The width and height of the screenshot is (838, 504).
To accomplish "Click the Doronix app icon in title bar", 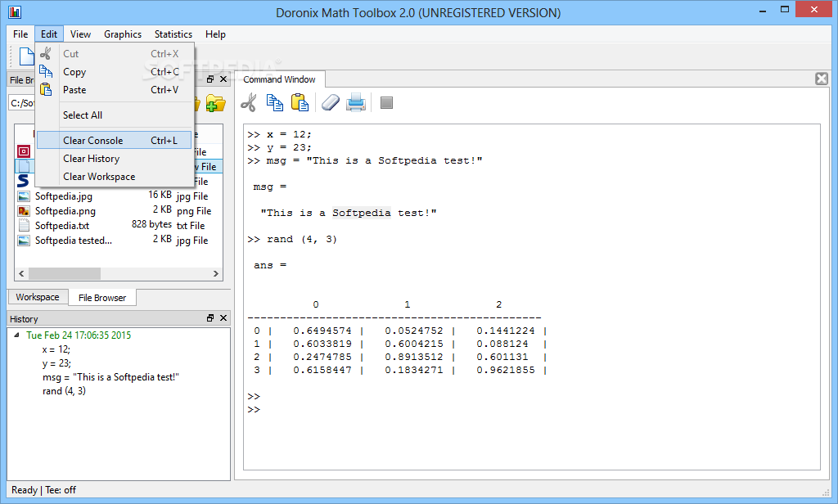I will click(x=15, y=11).
